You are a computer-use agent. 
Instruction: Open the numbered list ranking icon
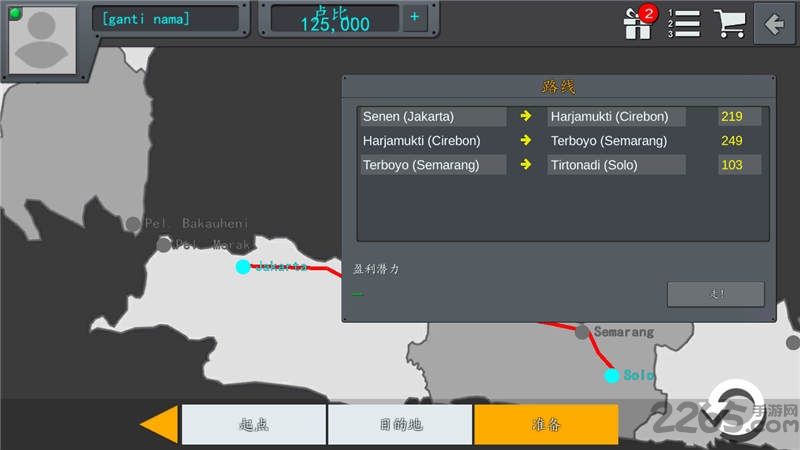[x=685, y=23]
